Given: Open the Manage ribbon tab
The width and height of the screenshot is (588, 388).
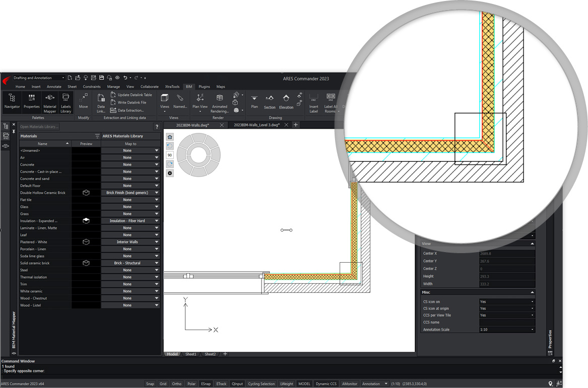Looking at the screenshot, I should [113, 87].
